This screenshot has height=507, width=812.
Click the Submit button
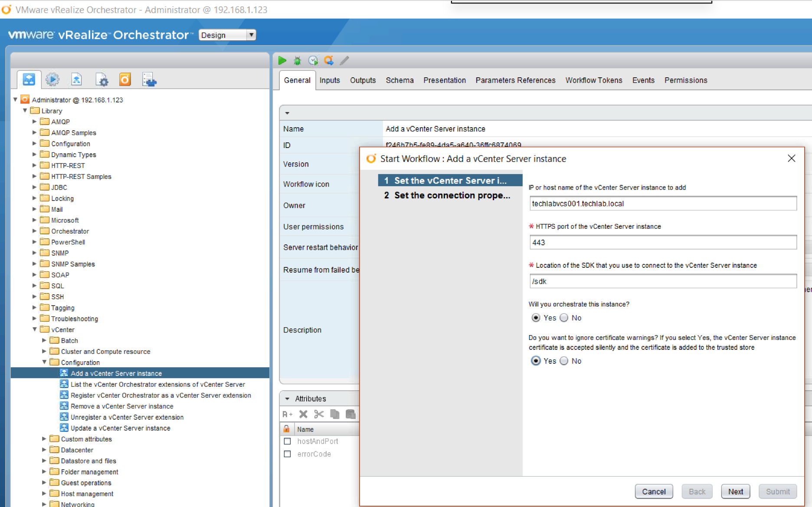point(778,491)
